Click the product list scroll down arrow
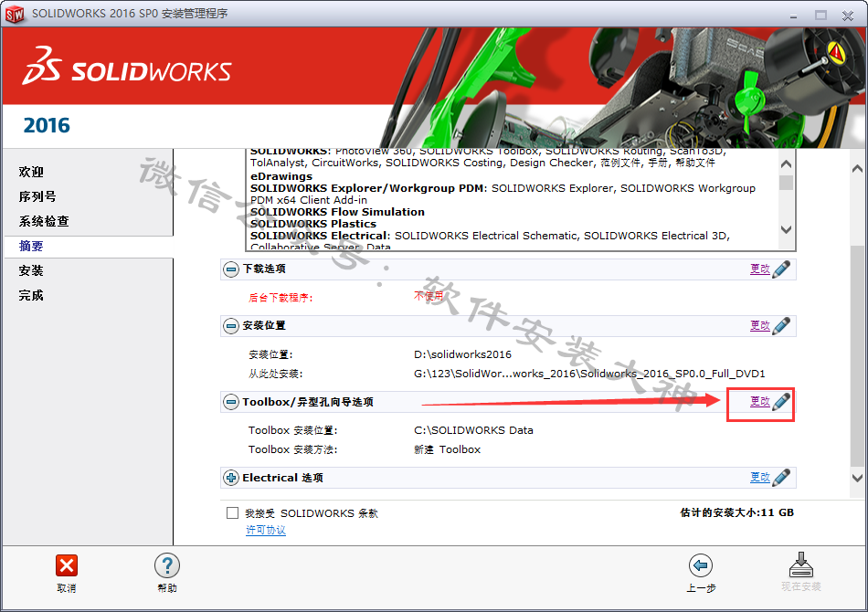The height and width of the screenshot is (612, 868). point(786,229)
